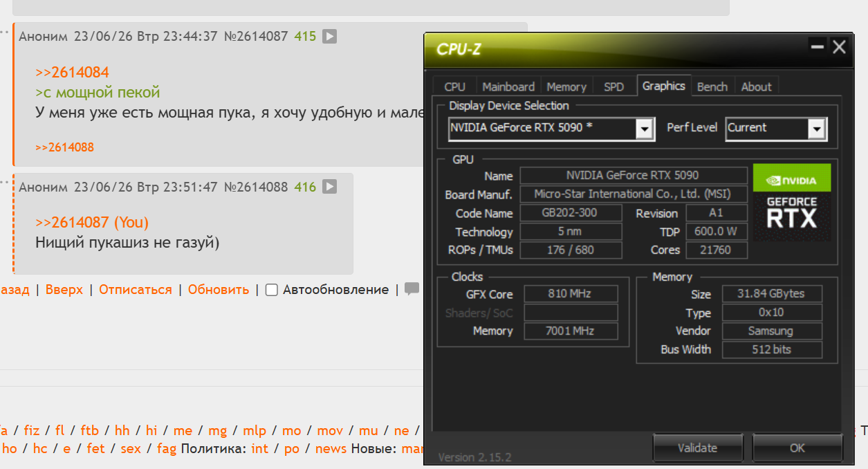The image size is (868, 469).
Task: Open the hi board link
Action: coord(151,431)
